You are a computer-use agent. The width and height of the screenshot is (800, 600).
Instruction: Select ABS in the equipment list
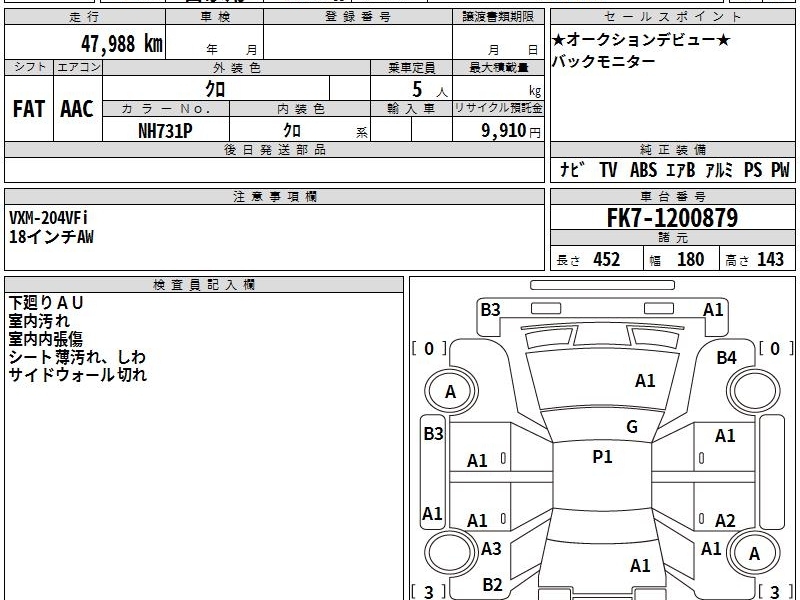click(x=643, y=169)
